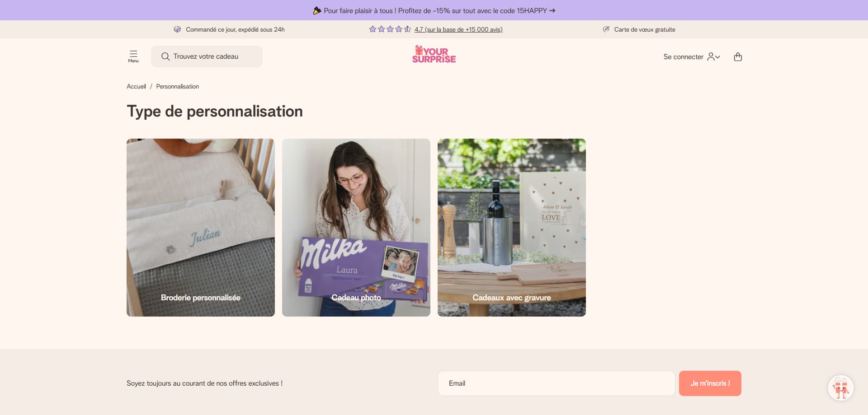Open the hamburger Menu icon

tap(133, 56)
